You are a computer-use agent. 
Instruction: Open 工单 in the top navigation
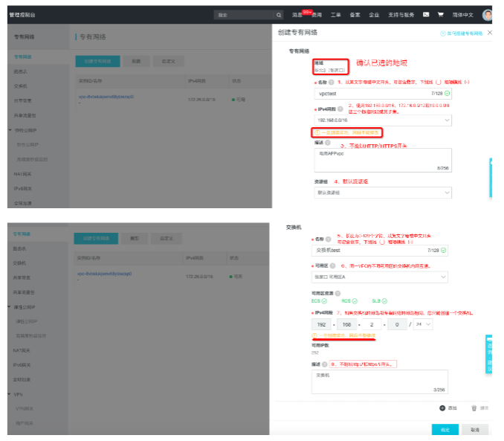tap(335, 15)
